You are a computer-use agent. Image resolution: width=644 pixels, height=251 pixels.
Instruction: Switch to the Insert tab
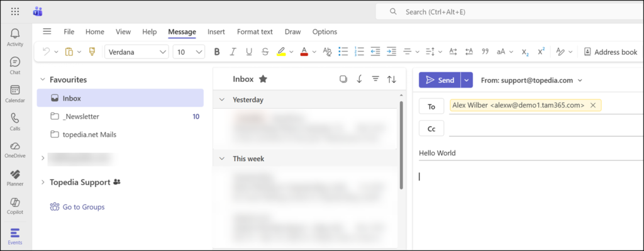pos(216,31)
